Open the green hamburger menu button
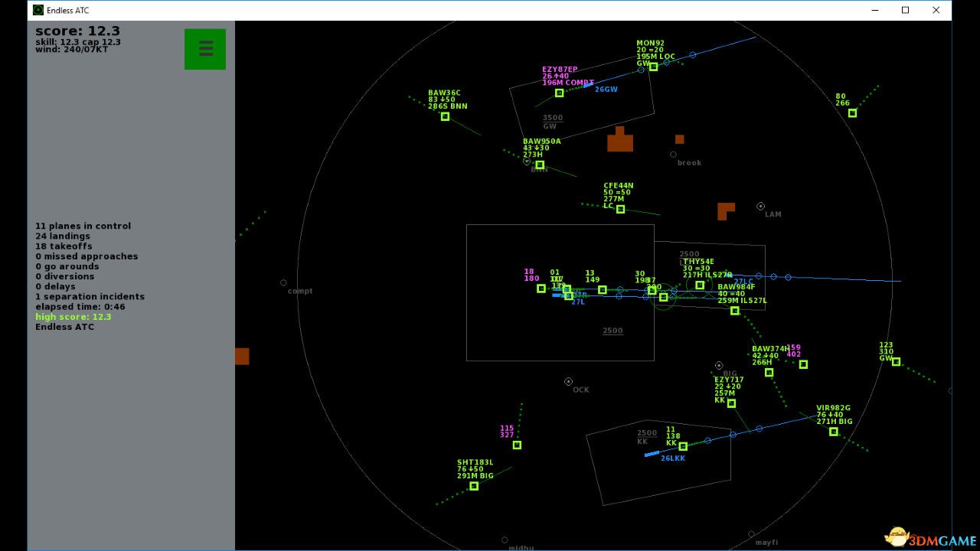This screenshot has height=551, width=980. [204, 49]
